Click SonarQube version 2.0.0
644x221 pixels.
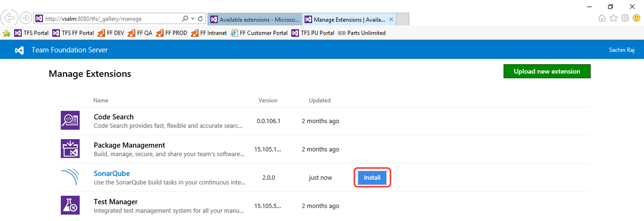tap(269, 178)
